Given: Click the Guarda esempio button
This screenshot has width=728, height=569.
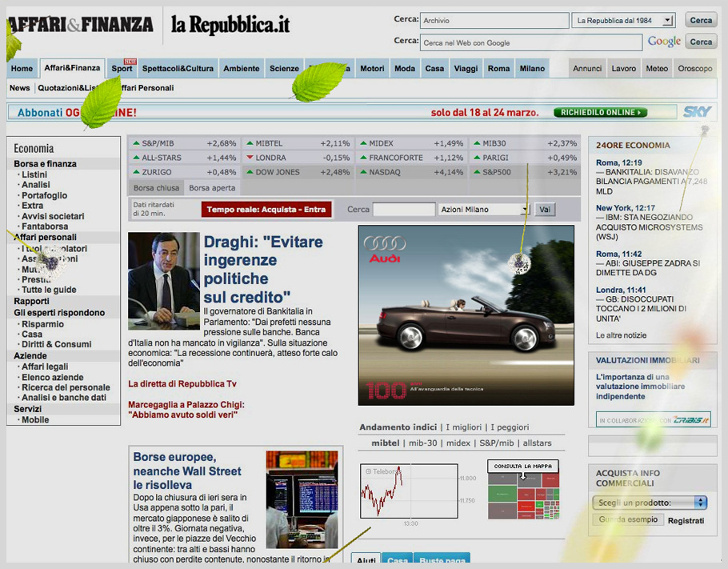Looking at the screenshot, I should [628, 519].
